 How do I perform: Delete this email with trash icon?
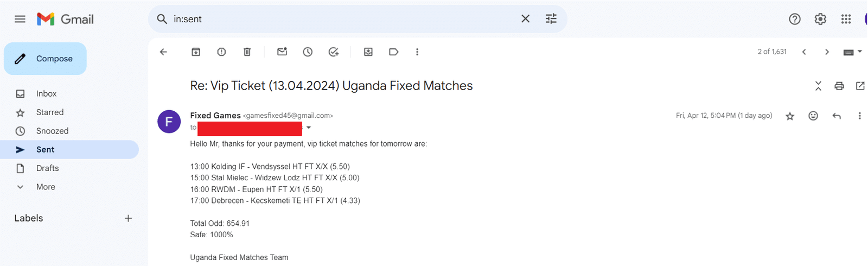[x=247, y=52]
